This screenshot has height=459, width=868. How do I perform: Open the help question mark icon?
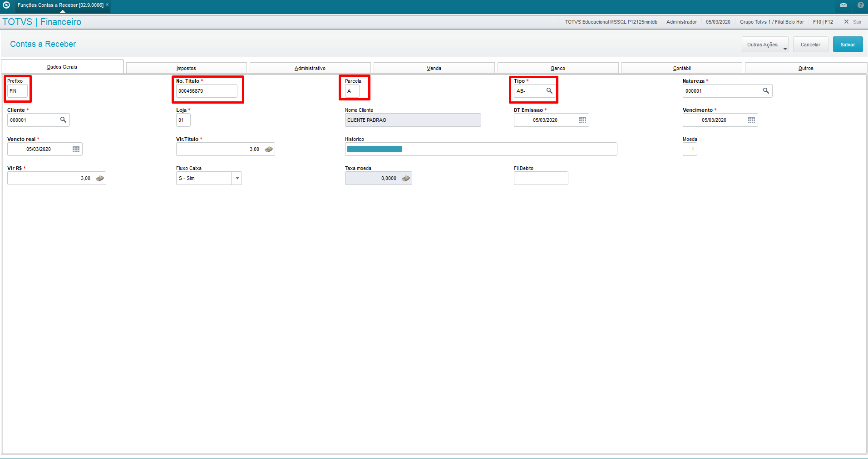860,5
